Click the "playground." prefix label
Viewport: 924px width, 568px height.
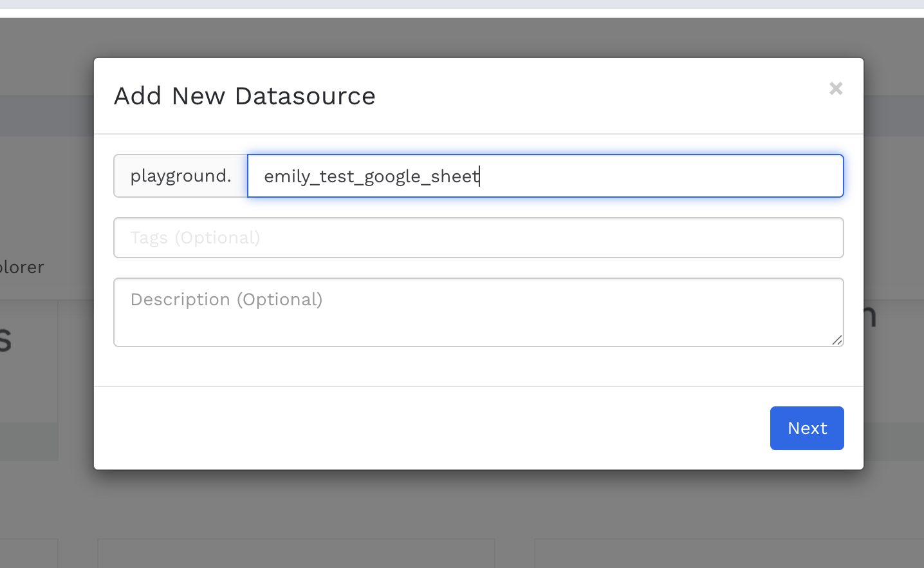click(x=181, y=176)
